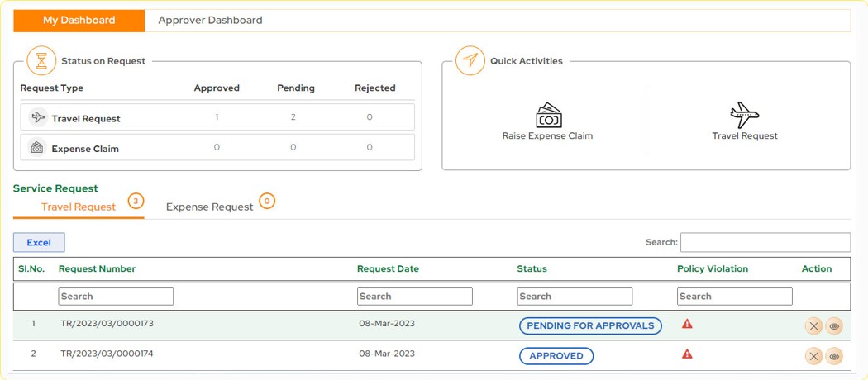The width and height of the screenshot is (868, 380).
Task: Cancel request TR/2023/03/0000174 with X icon
Action: point(813,356)
